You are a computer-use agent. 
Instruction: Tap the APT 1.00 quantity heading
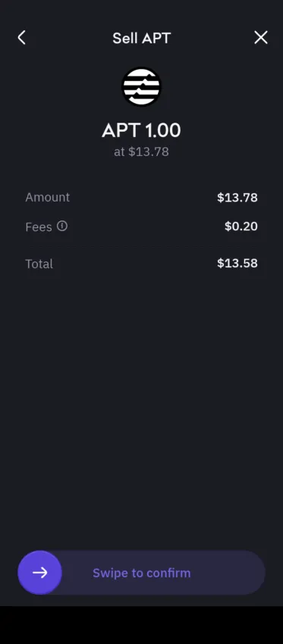tap(141, 130)
